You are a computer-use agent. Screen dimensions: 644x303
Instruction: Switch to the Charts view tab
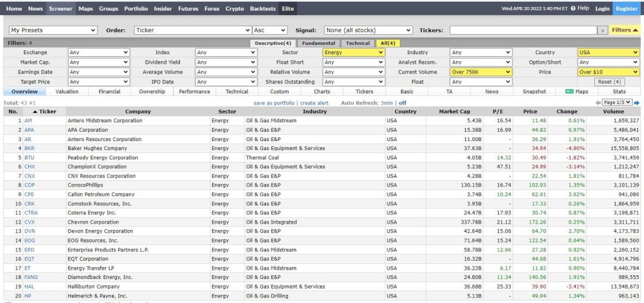click(x=322, y=92)
